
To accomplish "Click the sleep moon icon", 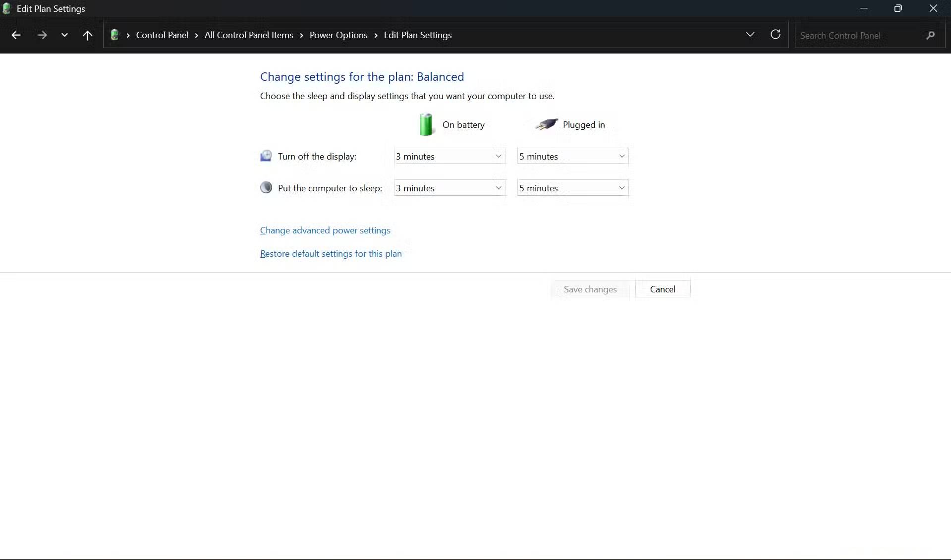I will pyautogui.click(x=266, y=187).
